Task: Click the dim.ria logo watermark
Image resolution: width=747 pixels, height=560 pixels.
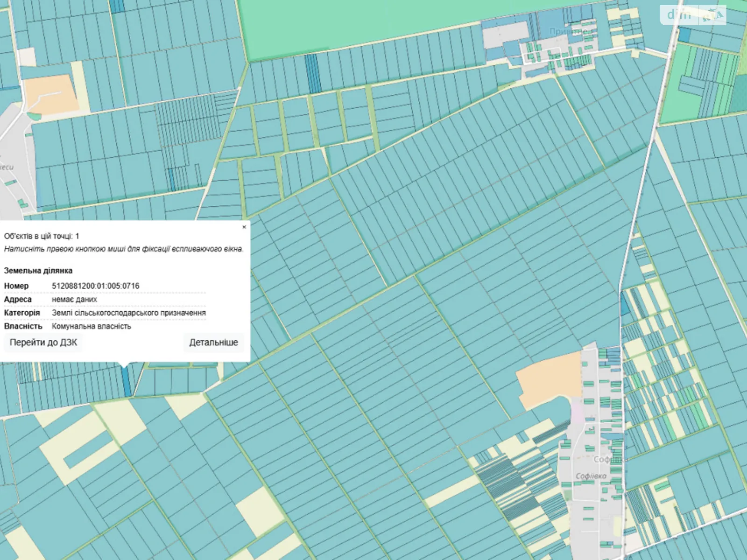Action: click(x=693, y=15)
